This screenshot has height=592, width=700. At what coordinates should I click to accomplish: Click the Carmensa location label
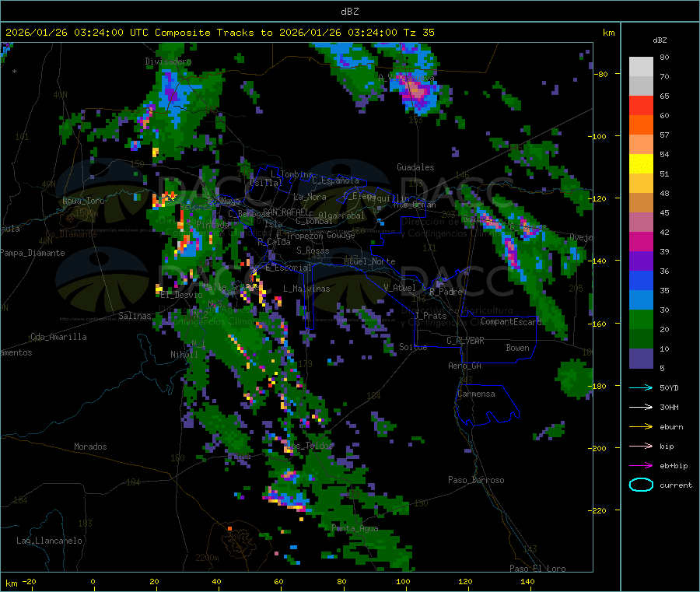(476, 394)
